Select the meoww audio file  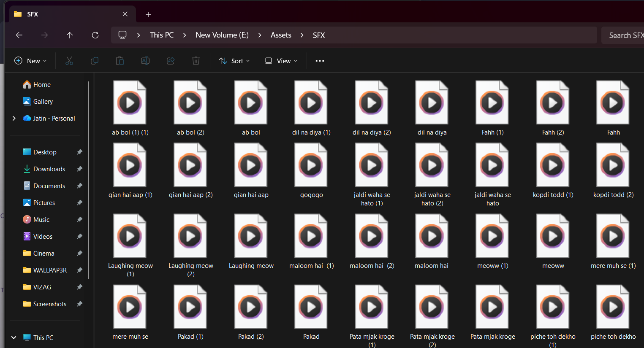[x=553, y=242]
